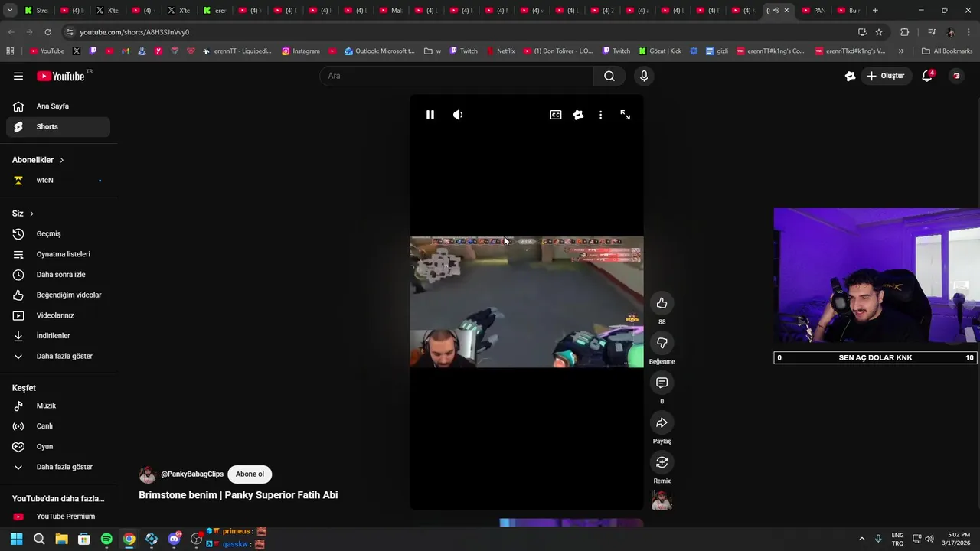Viewport: 980px width, 551px height.
Task: Open İndirilenler downloads
Action: pos(58,336)
